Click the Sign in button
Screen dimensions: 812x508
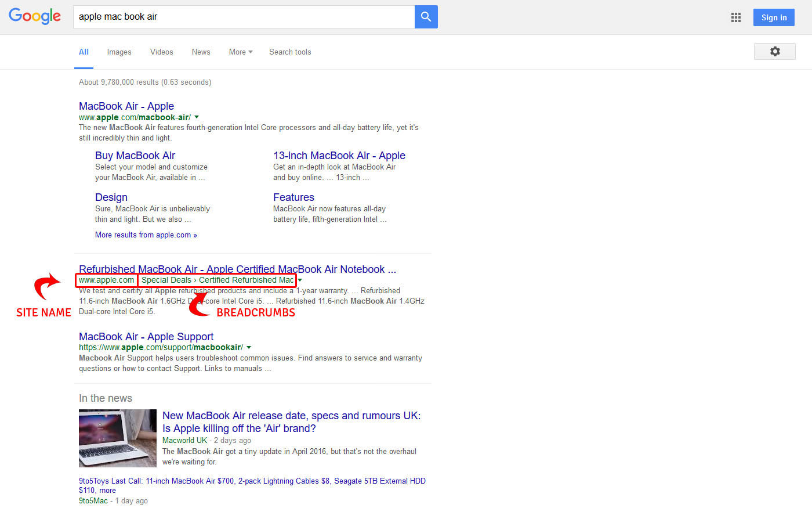click(x=774, y=17)
